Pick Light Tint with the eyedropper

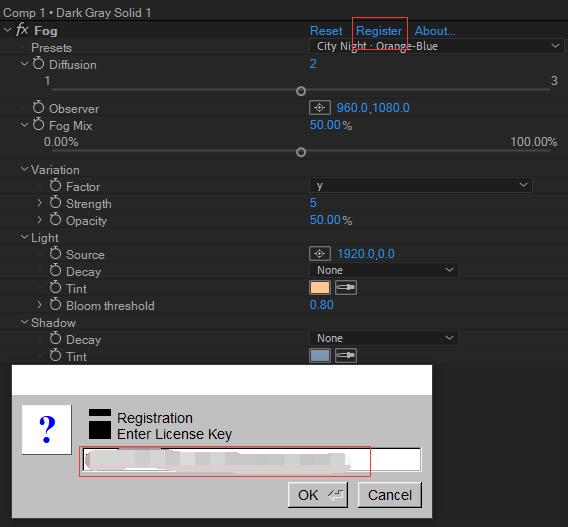[x=346, y=288]
